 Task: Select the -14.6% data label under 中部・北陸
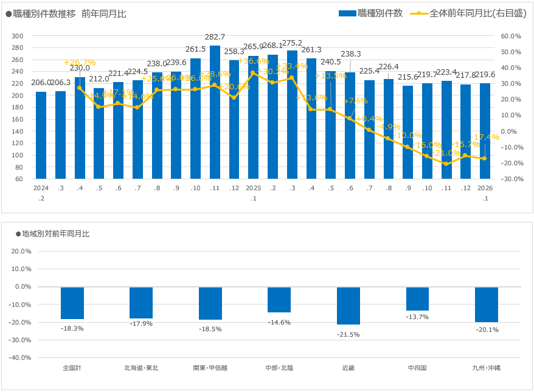[x=279, y=322]
